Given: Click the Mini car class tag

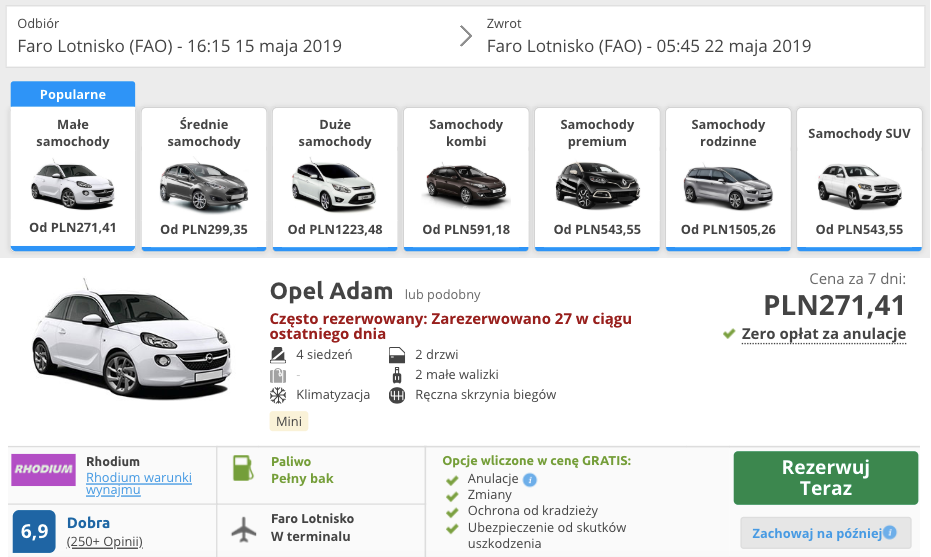Looking at the screenshot, I should pos(289,422).
